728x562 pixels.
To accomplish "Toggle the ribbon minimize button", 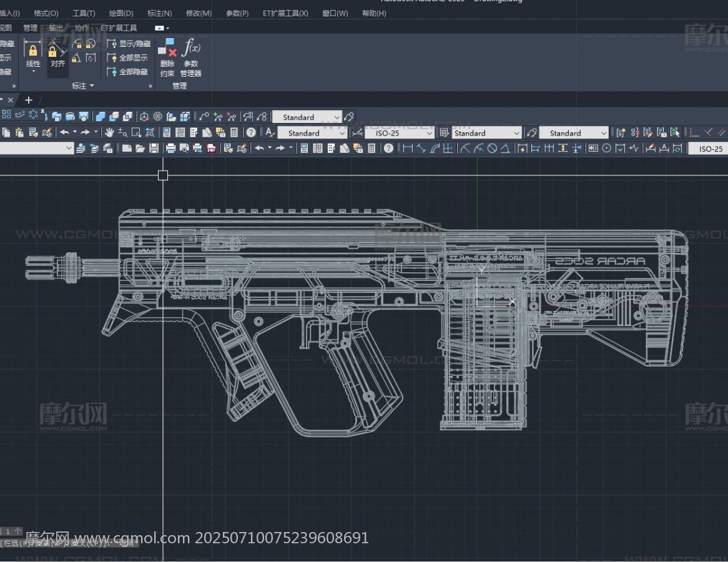I will point(159,28).
